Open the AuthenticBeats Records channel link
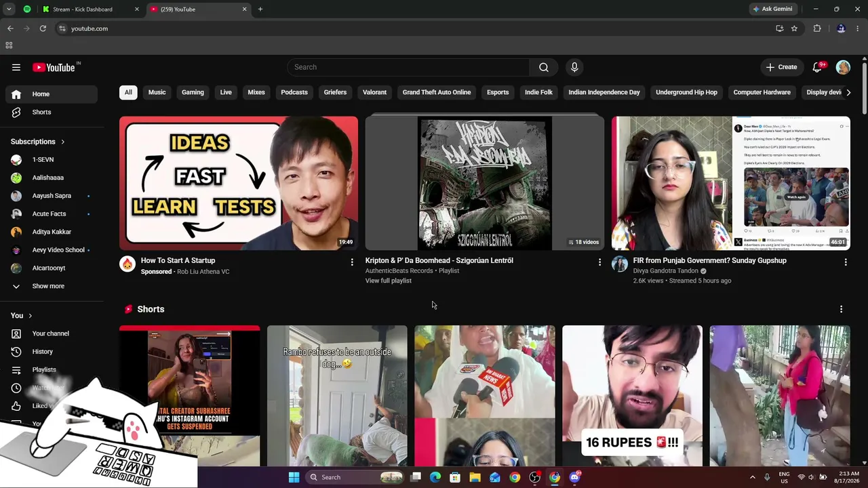The image size is (868, 488). click(399, 271)
